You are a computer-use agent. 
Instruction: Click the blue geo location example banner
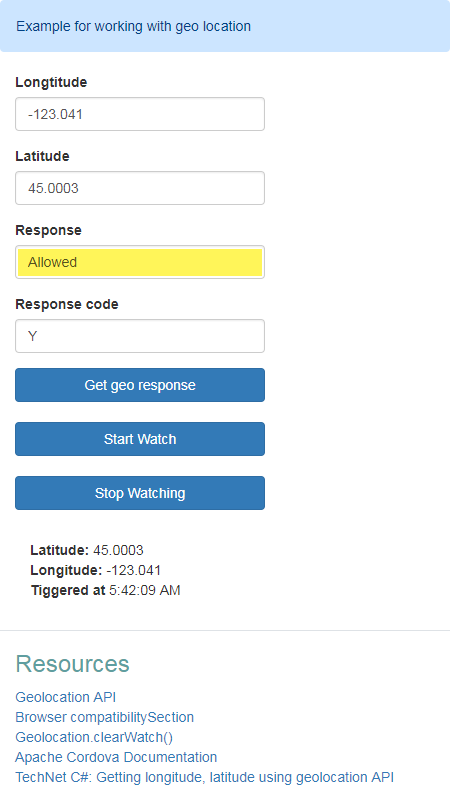click(x=225, y=26)
